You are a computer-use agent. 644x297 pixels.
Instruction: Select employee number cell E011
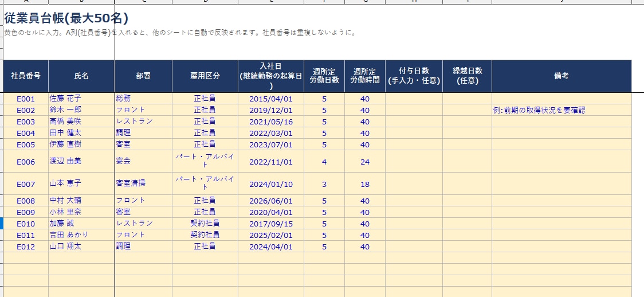click(x=26, y=236)
